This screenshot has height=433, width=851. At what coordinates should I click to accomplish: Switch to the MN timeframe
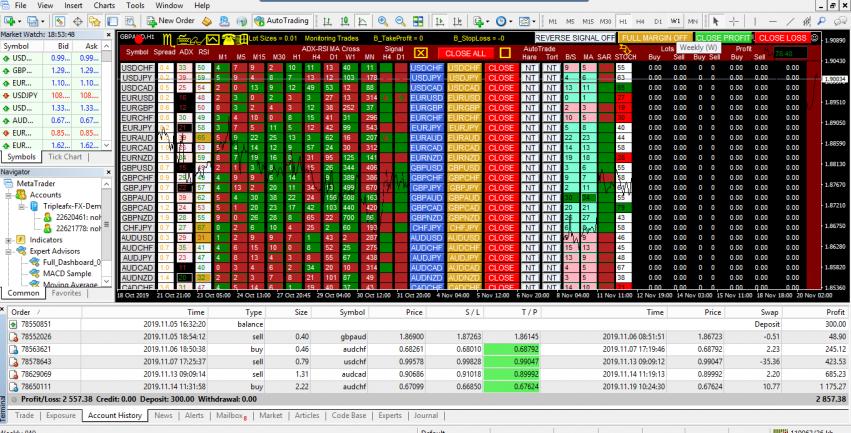coord(693,22)
